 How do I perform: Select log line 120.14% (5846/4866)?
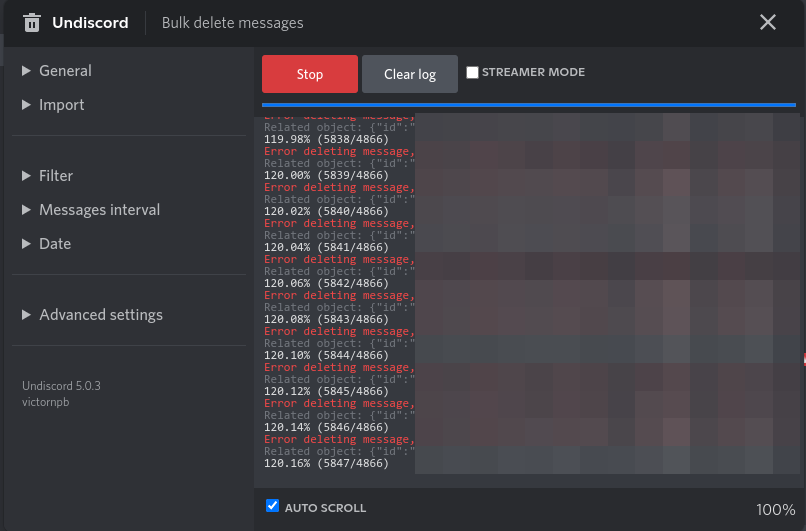point(326,427)
